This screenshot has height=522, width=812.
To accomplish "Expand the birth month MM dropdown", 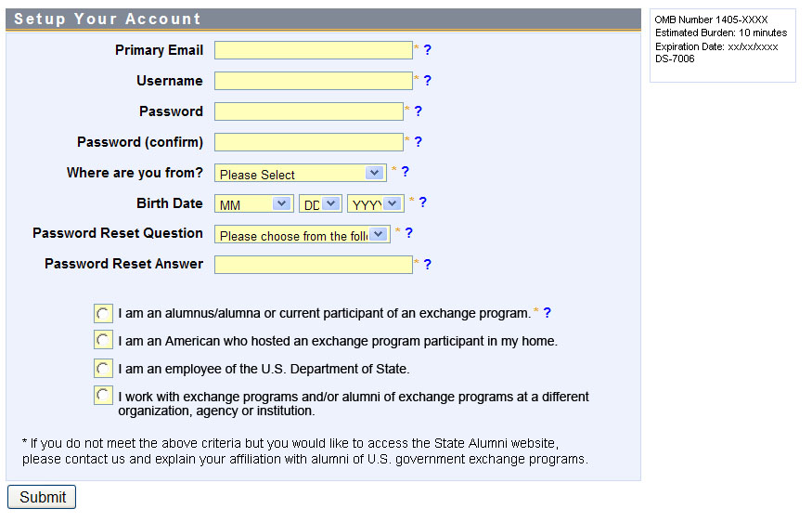I will tap(254, 204).
